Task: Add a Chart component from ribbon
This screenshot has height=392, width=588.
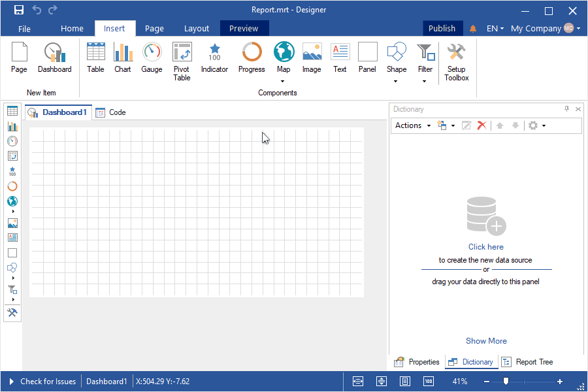Action: 123,57
